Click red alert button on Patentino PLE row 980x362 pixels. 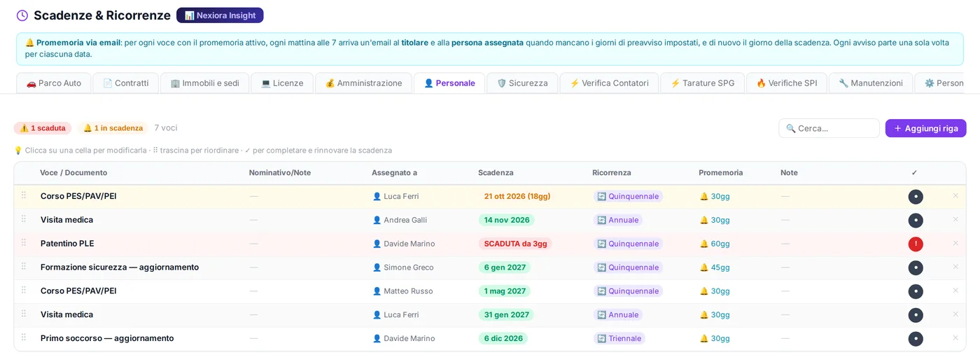916,244
